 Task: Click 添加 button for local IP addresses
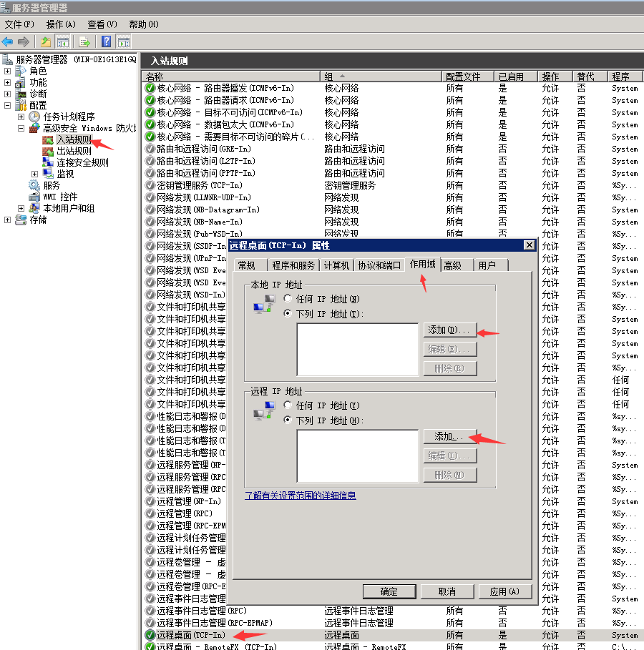tap(450, 330)
